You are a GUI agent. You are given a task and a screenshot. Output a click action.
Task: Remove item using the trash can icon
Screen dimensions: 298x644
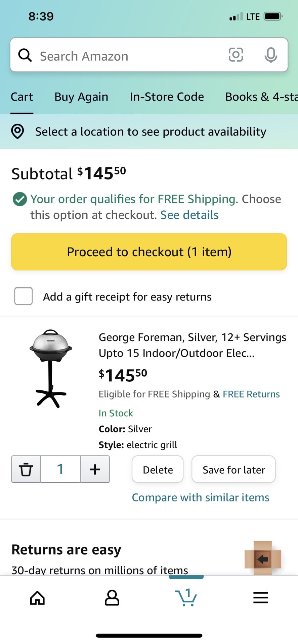26,469
